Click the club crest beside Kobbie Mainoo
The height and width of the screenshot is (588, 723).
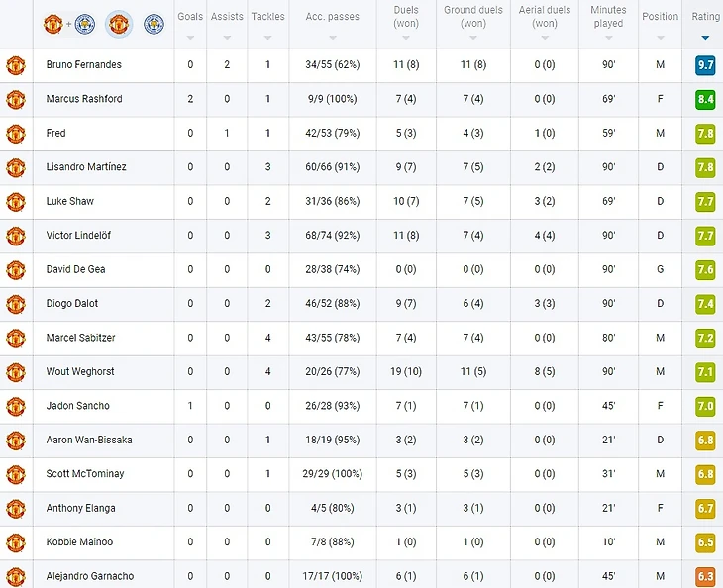pyautogui.click(x=16, y=542)
